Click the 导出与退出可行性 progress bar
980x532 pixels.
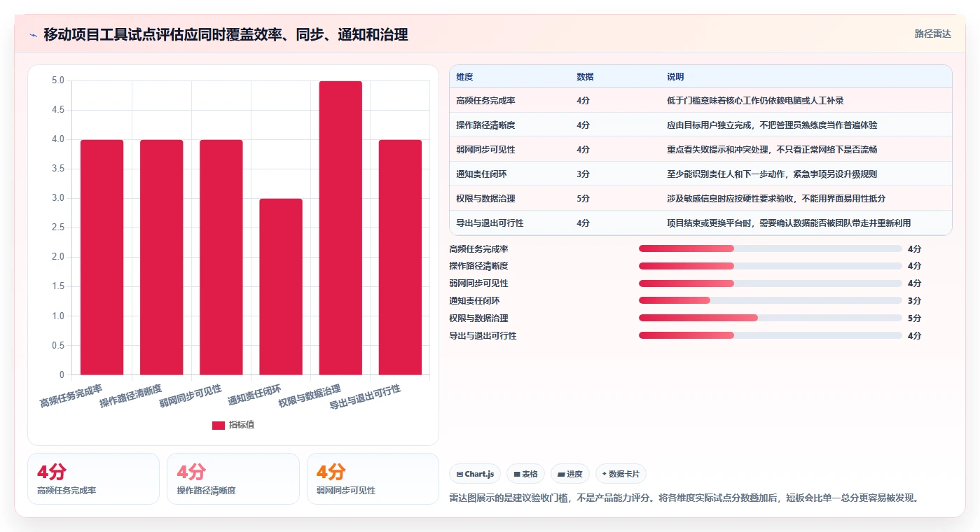(x=771, y=335)
